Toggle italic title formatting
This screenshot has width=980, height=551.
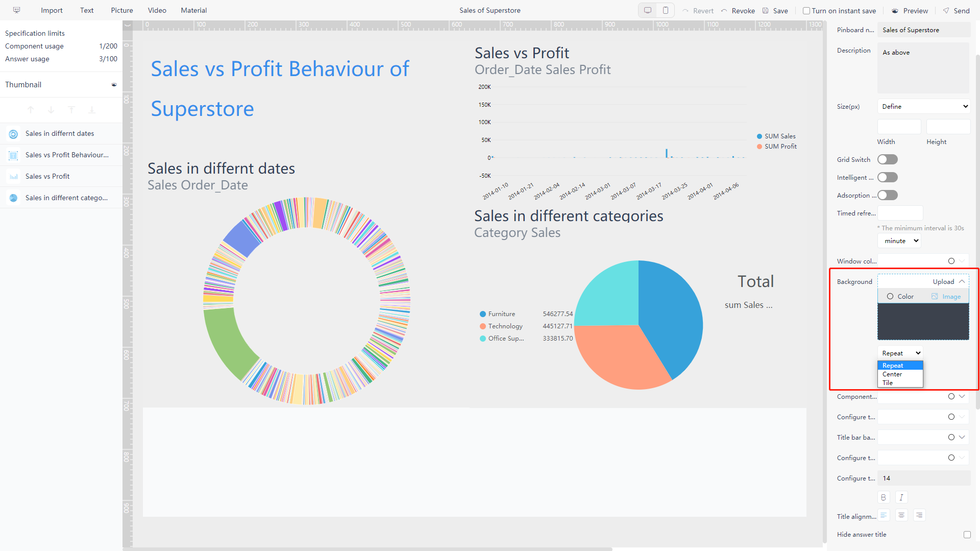[x=901, y=497]
